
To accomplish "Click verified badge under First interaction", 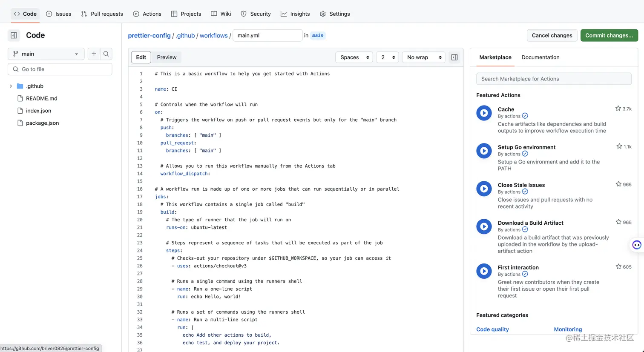I will [525, 275].
